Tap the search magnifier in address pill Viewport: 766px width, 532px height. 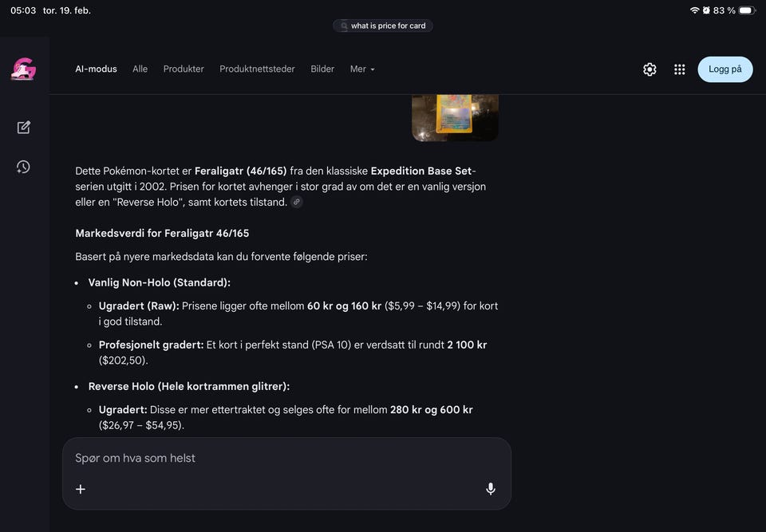[344, 26]
